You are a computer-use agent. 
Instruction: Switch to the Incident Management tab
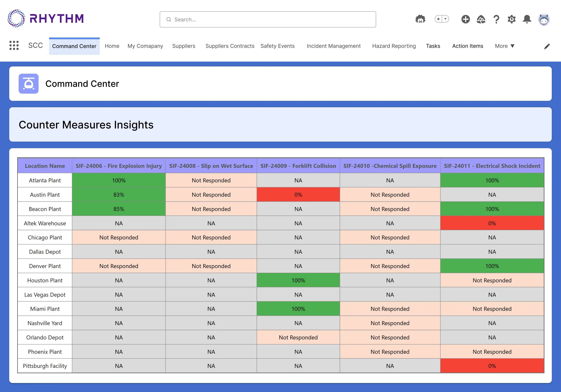[333, 46]
